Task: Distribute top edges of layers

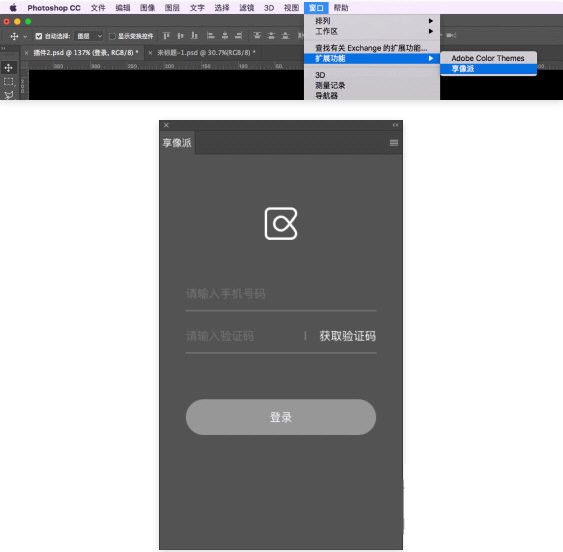Action: click(257, 36)
